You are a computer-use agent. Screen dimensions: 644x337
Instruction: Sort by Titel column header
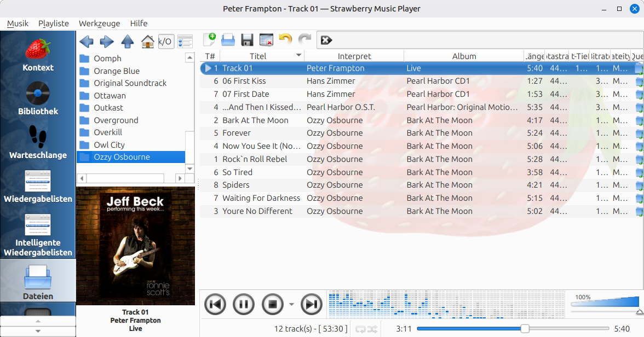click(262, 56)
